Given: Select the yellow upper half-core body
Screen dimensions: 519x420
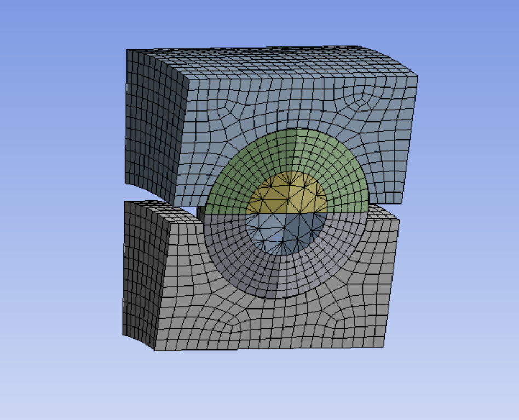Looking at the screenshot, I should [x=287, y=194].
